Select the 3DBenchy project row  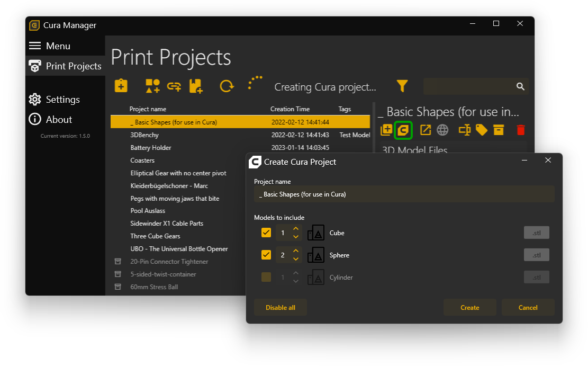[x=240, y=135]
